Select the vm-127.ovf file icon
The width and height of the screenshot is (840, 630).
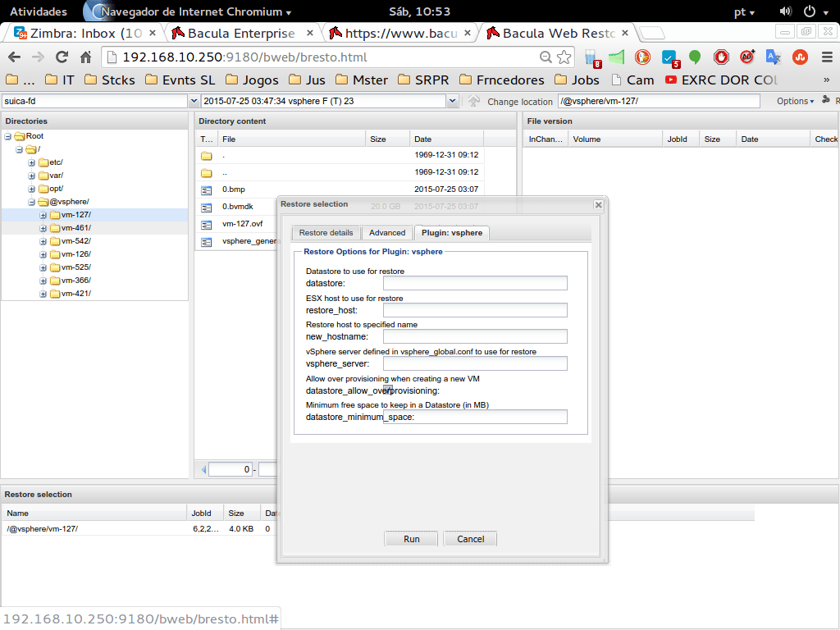(x=206, y=225)
